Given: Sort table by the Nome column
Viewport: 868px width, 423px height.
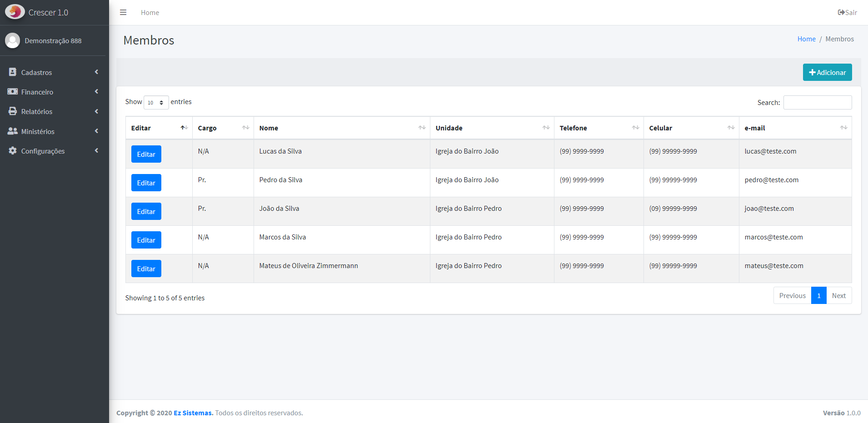Looking at the screenshot, I should pos(341,128).
